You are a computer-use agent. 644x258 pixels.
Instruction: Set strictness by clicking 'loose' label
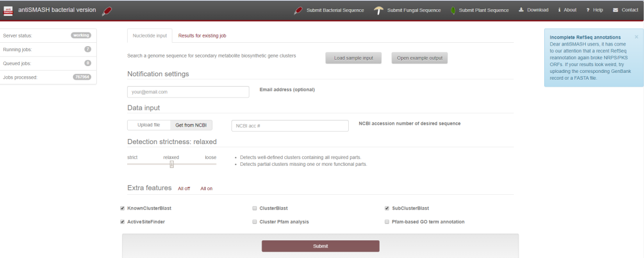[210, 157]
